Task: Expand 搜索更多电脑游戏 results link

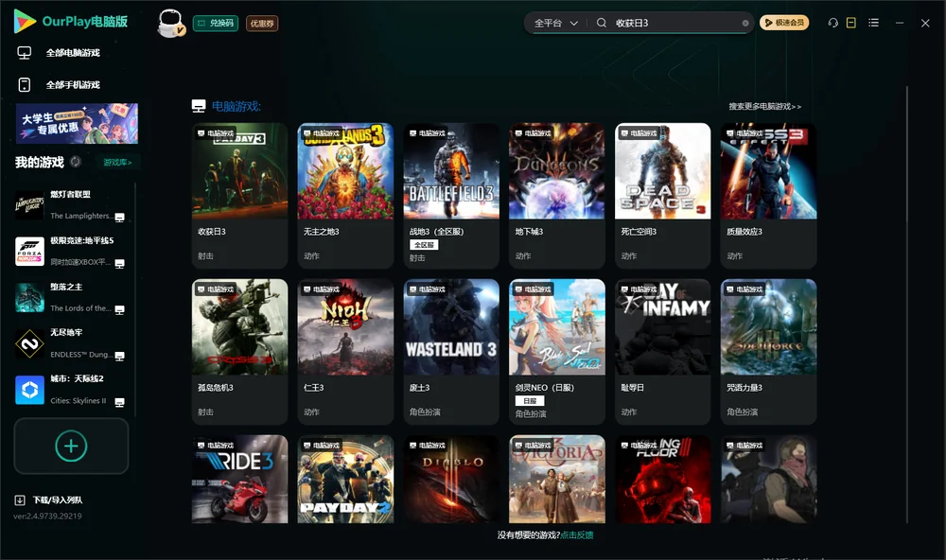Action: coord(764,106)
